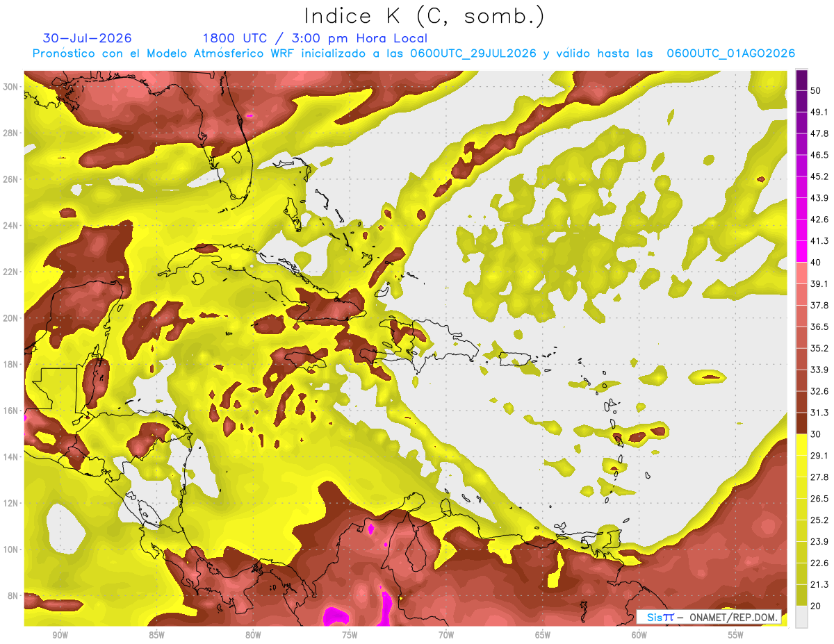Image resolution: width=834 pixels, height=644 pixels.
Task: Click the "60W" longitude label
Action: coord(639,635)
